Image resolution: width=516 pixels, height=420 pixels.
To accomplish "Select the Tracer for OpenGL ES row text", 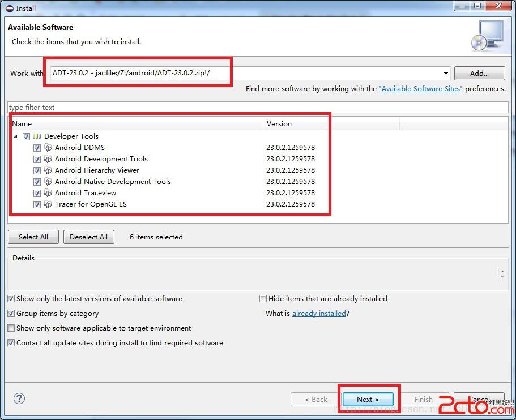I will pos(91,204).
